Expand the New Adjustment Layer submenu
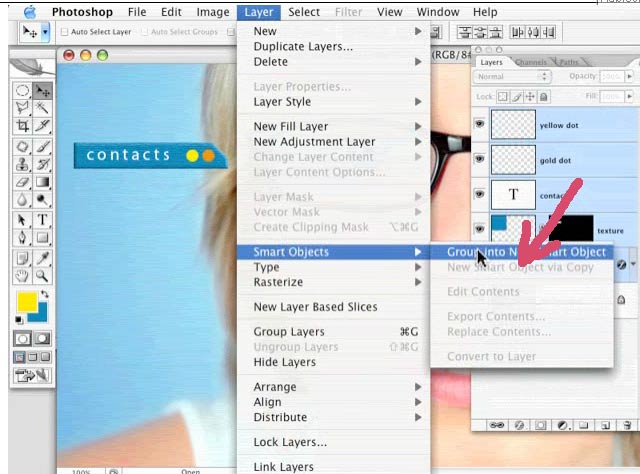Image resolution: width=640 pixels, height=474 pixels. 333,142
